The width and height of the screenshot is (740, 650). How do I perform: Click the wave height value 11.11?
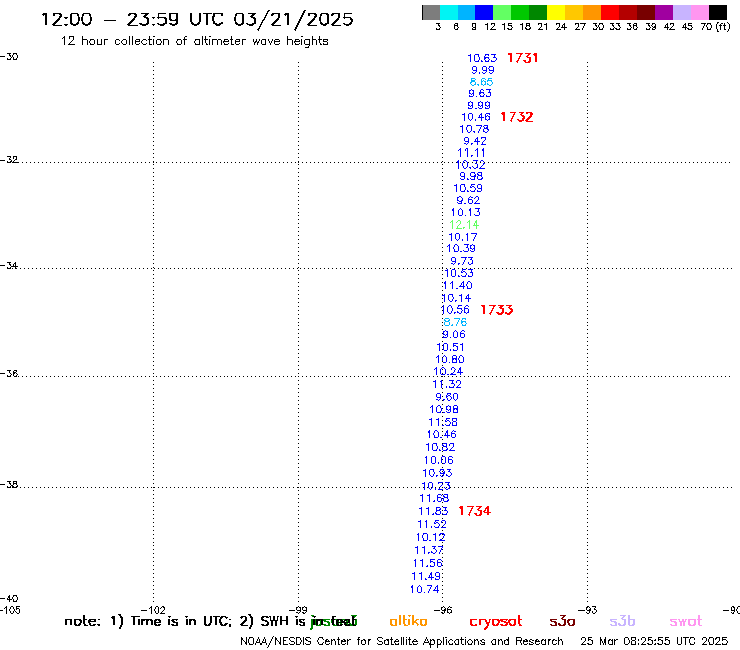click(x=471, y=153)
